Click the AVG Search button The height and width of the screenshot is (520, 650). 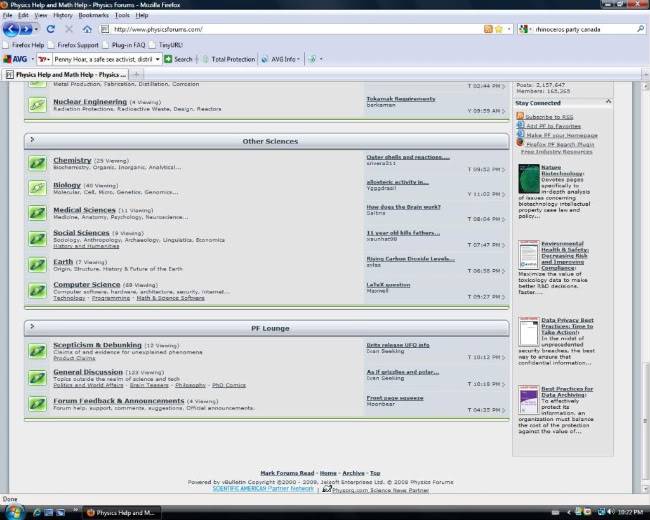(x=179, y=59)
